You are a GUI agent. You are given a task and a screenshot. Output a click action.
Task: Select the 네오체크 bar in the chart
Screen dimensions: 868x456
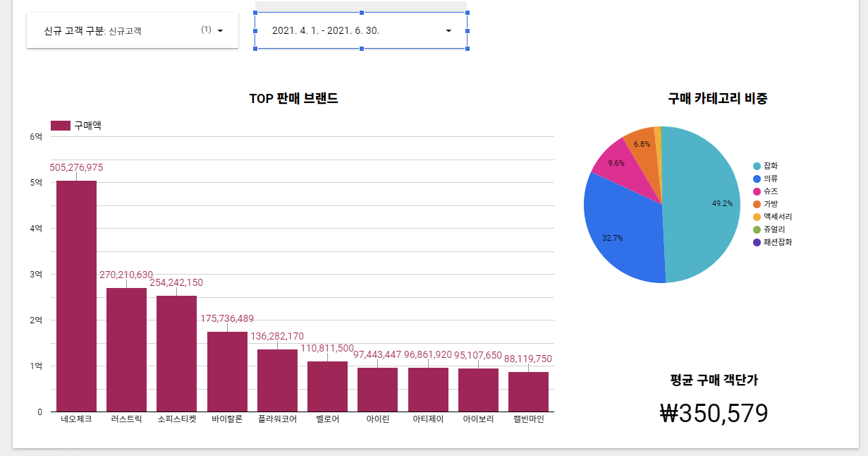(x=76, y=296)
